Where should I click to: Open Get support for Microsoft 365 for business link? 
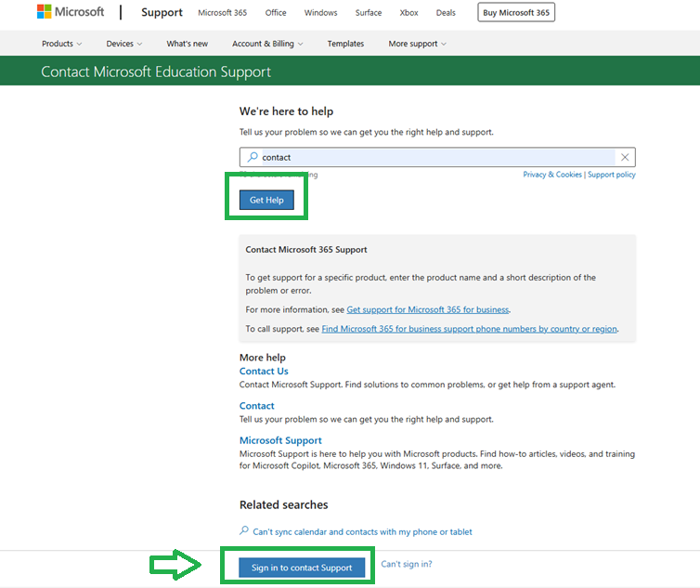[428, 309]
